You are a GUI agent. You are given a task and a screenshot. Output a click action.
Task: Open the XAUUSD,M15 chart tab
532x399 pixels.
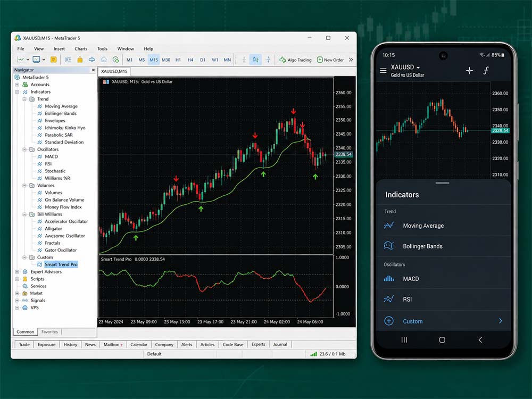tap(114, 71)
